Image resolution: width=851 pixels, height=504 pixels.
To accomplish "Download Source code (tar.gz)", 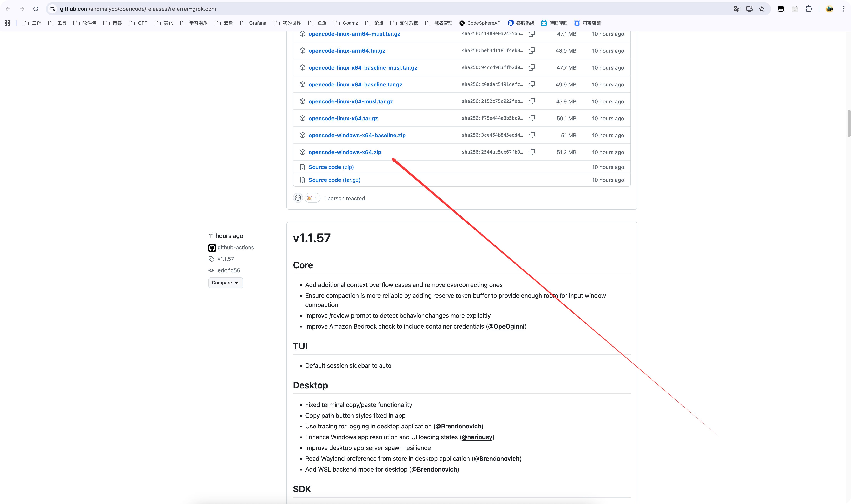I will tap(334, 180).
